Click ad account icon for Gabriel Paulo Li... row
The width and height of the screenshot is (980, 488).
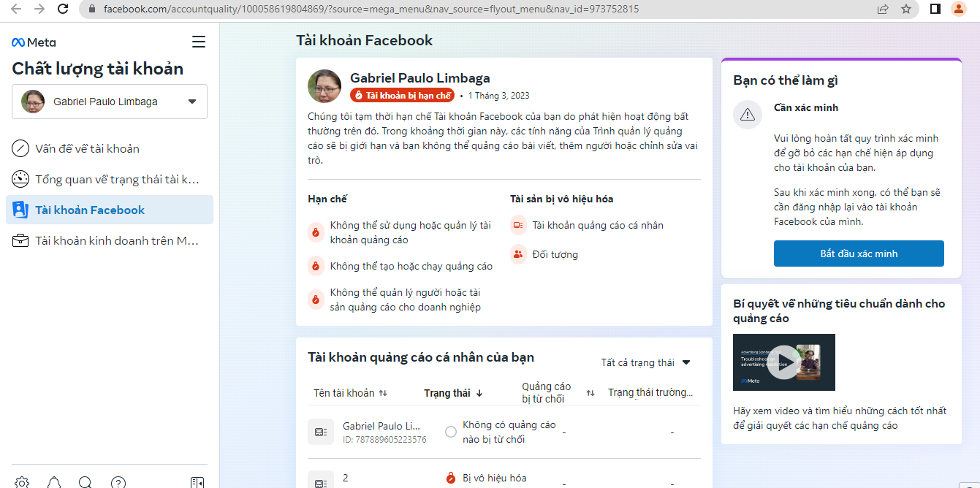(x=321, y=432)
